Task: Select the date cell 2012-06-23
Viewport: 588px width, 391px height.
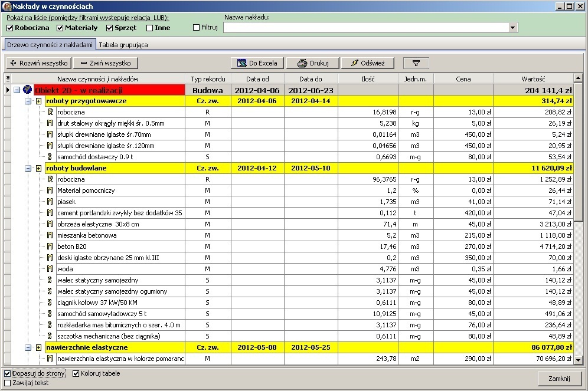Action: coord(311,90)
